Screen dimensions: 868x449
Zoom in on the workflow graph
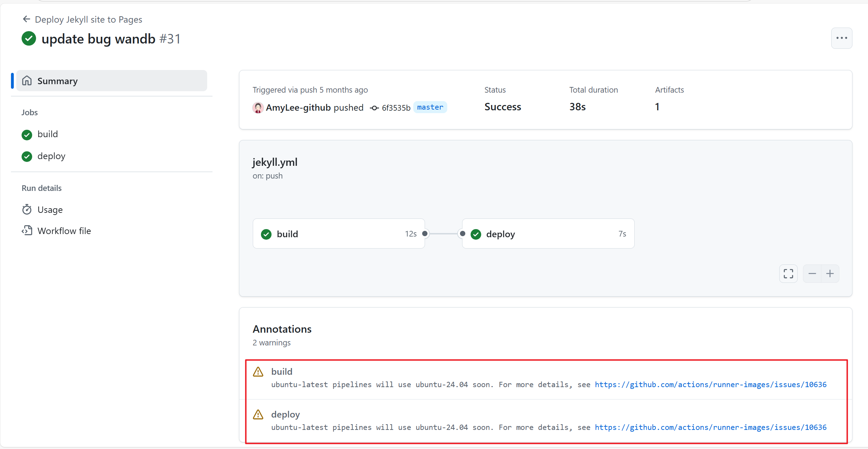pos(830,273)
